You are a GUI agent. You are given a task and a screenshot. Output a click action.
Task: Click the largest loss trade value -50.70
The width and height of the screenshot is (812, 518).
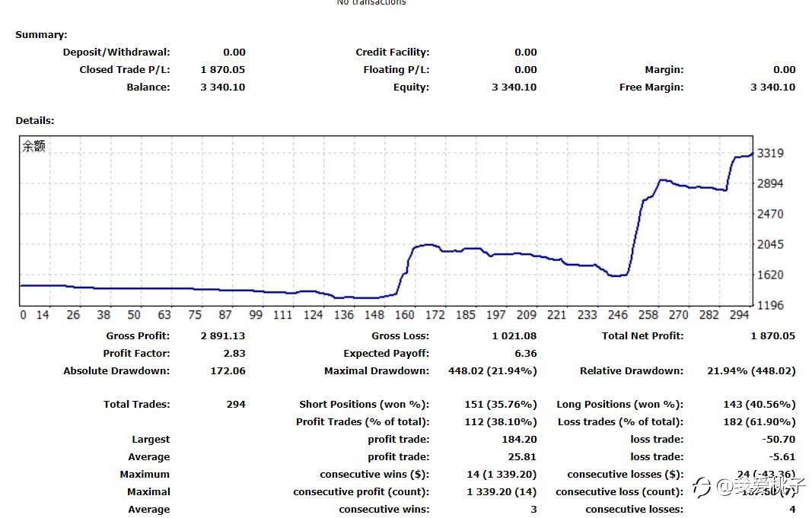tap(779, 440)
